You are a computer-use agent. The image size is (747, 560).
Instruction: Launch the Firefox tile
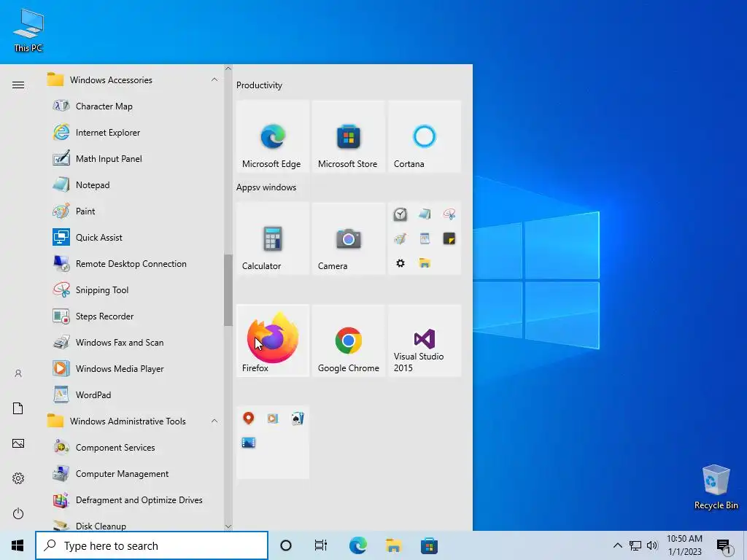(273, 341)
